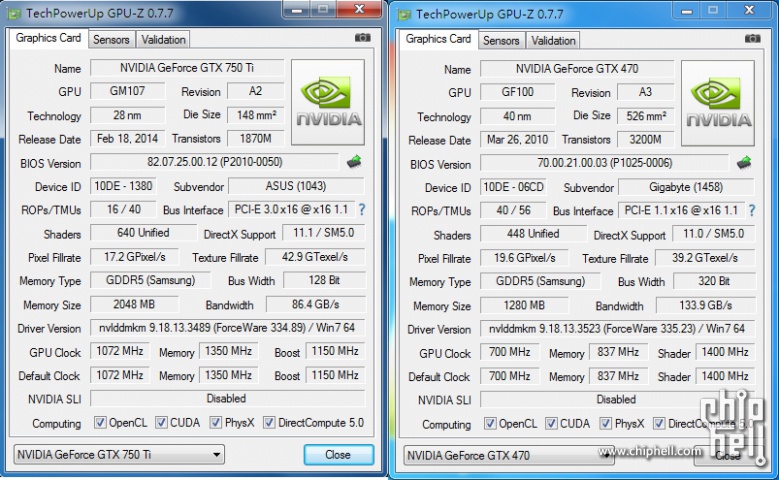Screen dimensions: 779x480
Task: Click the NVIDIA SLI Disabled field in the GTX 750 Ti window
Action: click(228, 399)
